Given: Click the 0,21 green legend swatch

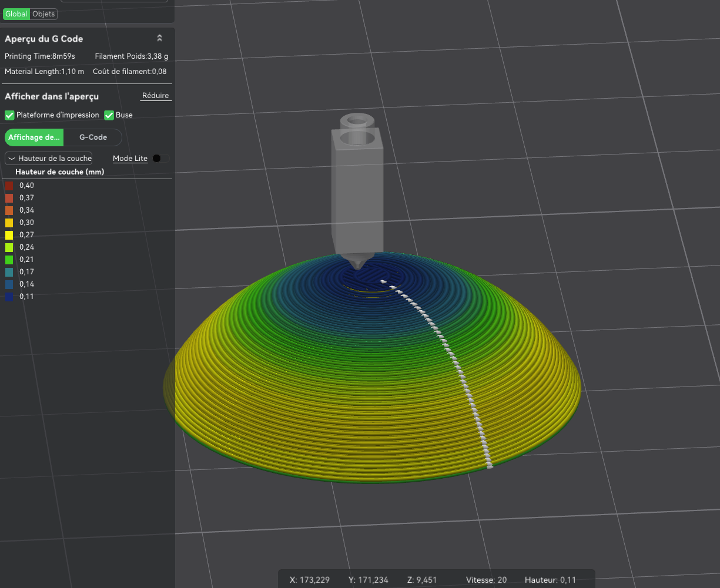Looking at the screenshot, I should tap(9, 260).
